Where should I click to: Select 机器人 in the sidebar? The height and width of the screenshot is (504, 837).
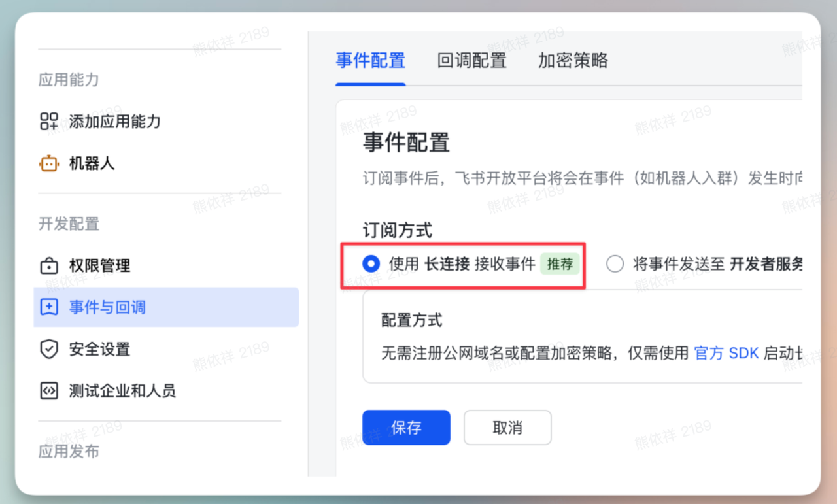click(92, 163)
